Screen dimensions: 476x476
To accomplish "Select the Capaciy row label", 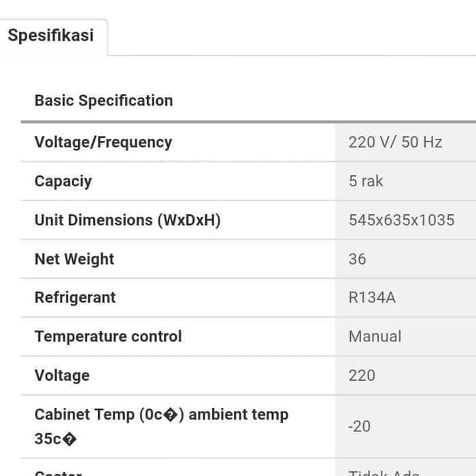I will point(63,182).
